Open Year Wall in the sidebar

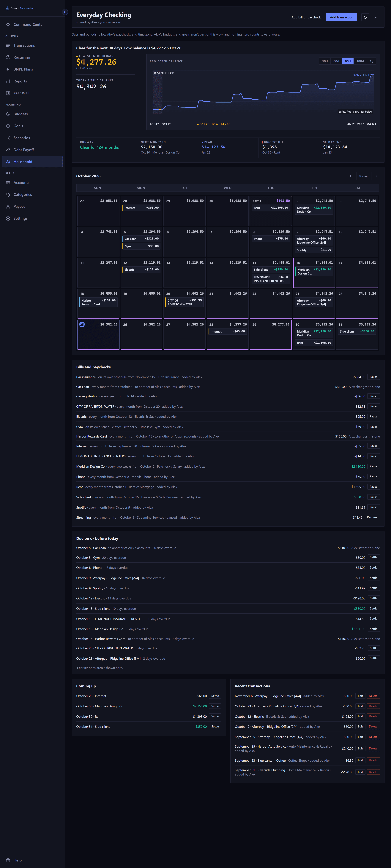pos(32,93)
